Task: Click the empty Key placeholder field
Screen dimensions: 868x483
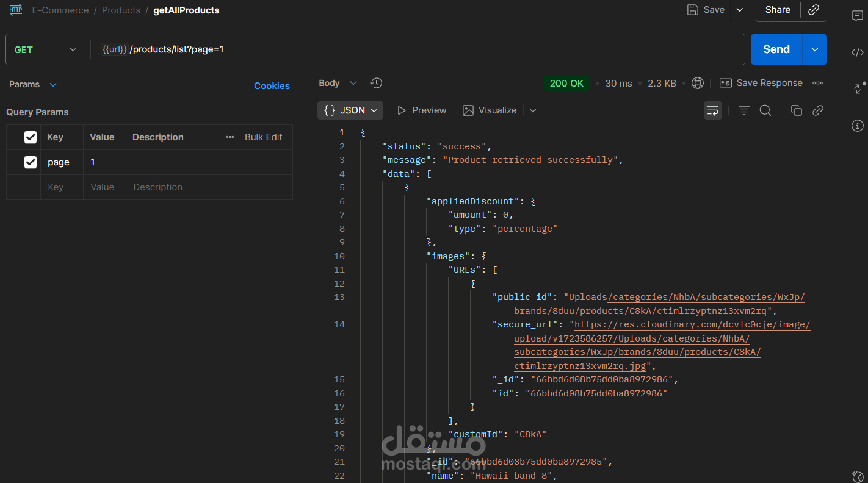Action: (x=62, y=187)
